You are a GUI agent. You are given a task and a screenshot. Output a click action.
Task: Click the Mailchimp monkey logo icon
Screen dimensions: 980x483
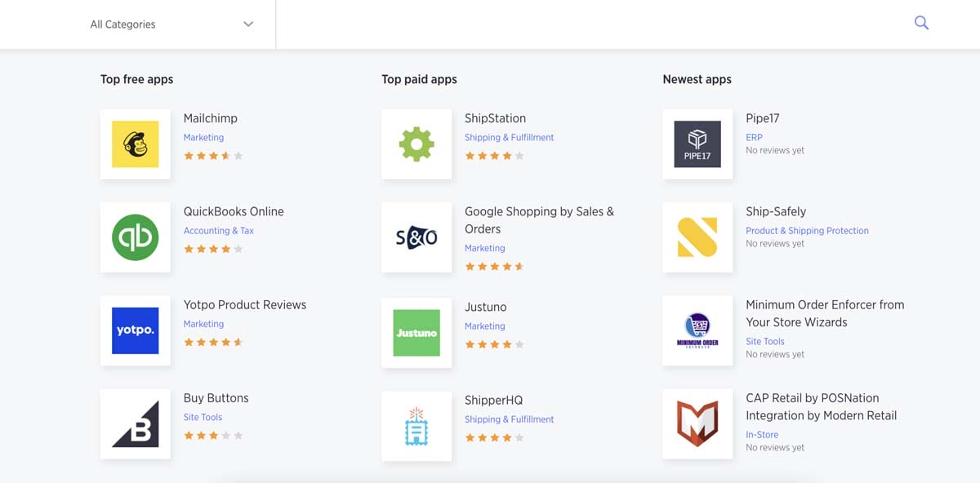[x=135, y=144]
